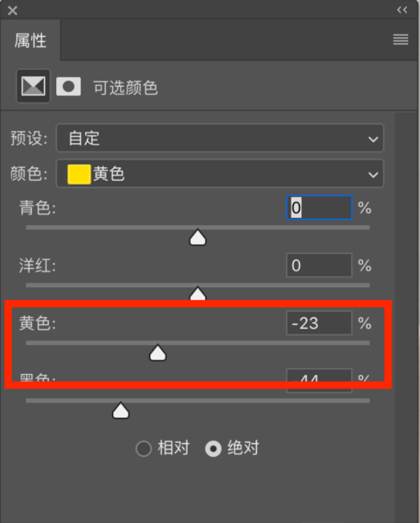Click the 黑色 black slider handle
Image resolution: width=420 pixels, height=523 pixels.
pos(121,411)
